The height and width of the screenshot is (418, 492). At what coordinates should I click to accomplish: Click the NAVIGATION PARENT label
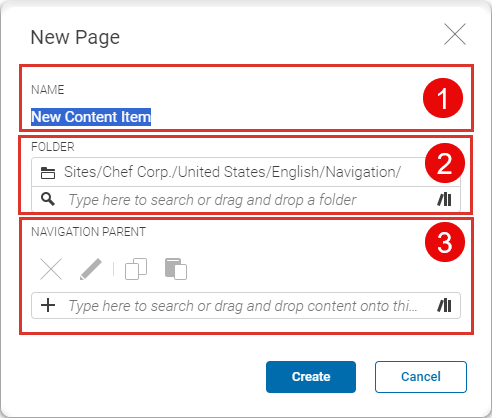tap(88, 232)
